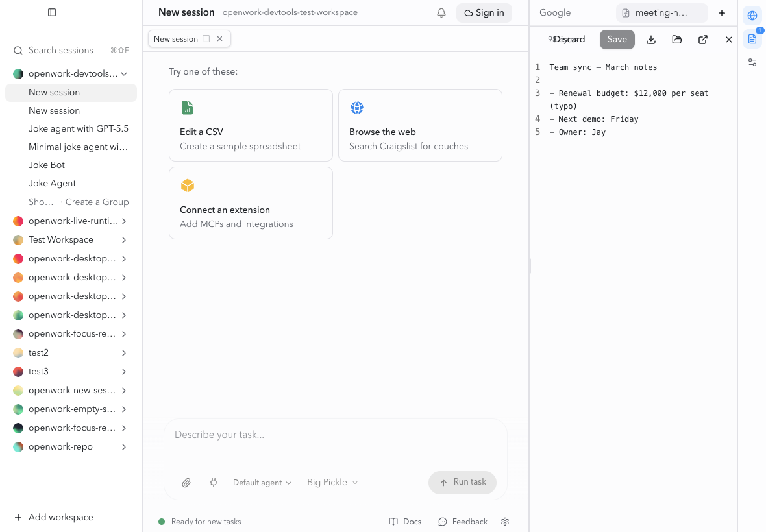The width and height of the screenshot is (766, 532).
Task: Click Add workspace
Action: [54, 517]
